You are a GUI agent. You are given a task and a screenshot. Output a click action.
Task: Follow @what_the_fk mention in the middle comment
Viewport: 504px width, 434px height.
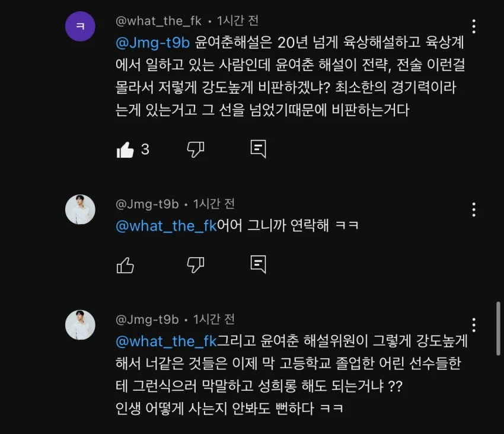(166, 226)
